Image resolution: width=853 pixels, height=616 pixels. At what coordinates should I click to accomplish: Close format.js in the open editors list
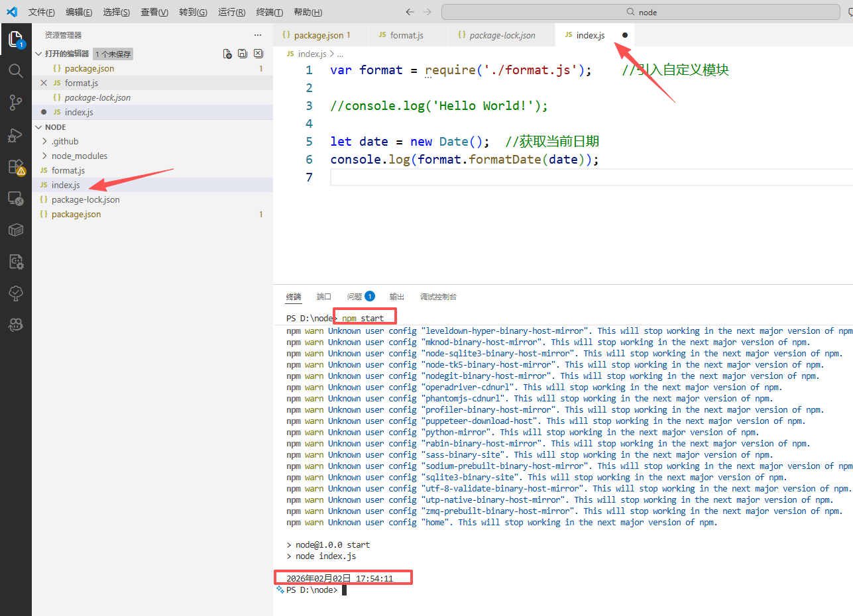tap(44, 83)
